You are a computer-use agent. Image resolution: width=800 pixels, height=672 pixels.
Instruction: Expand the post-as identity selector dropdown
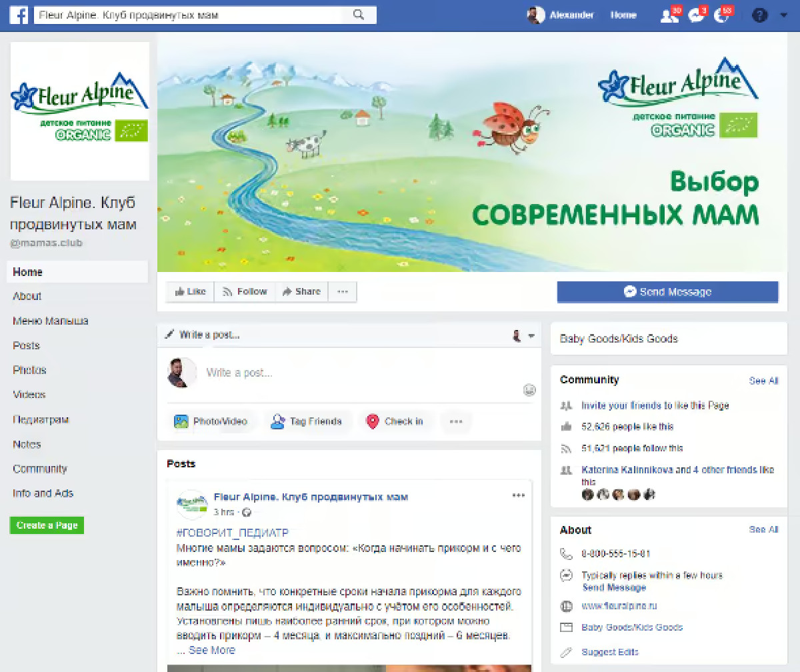coord(524,336)
